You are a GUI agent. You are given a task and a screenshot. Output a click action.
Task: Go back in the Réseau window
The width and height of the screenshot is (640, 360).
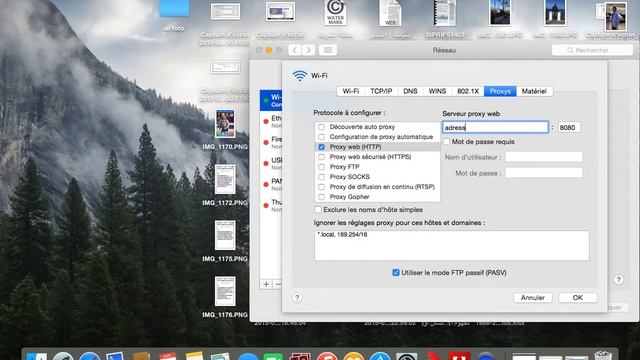[x=295, y=50]
